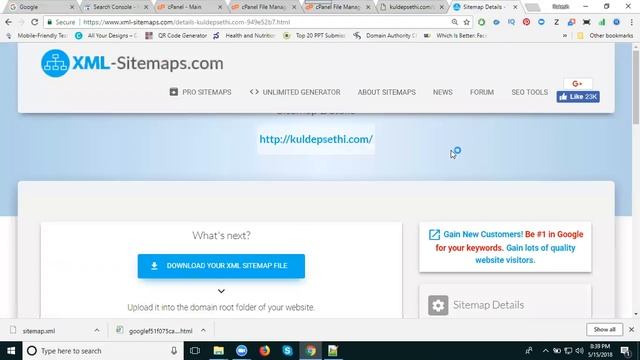The height and width of the screenshot is (360, 640).
Task: Open Firefox from the taskbar
Action: point(264,351)
